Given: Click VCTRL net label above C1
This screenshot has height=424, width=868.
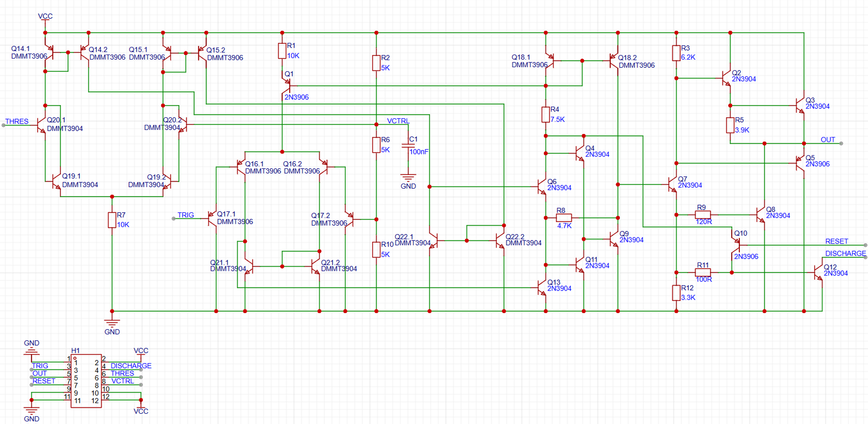Looking at the screenshot, I should tap(398, 121).
